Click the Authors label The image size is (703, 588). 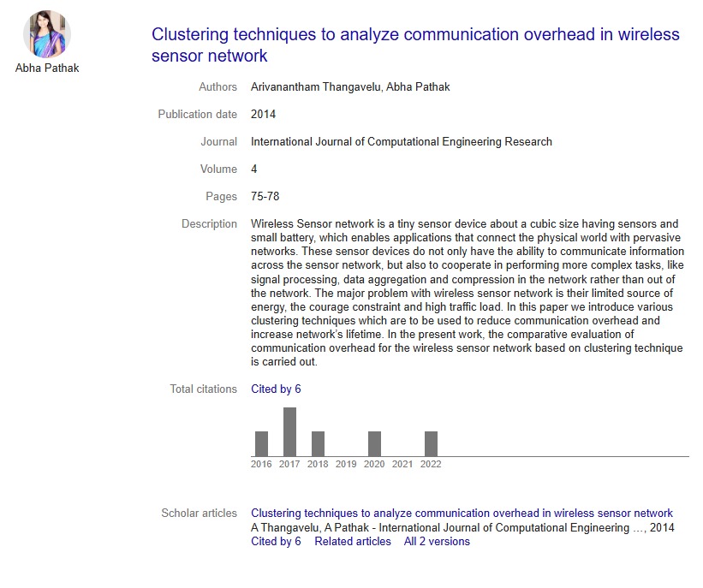(x=217, y=87)
